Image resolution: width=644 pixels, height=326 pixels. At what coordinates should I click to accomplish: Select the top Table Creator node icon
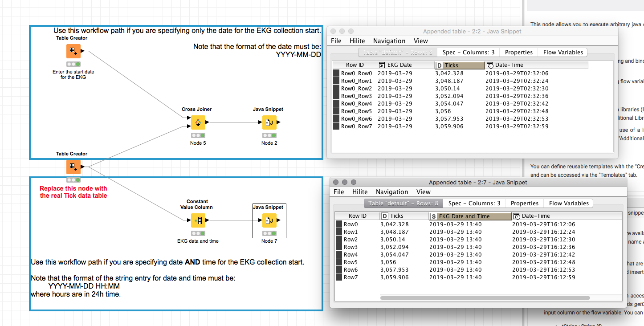[x=73, y=51]
